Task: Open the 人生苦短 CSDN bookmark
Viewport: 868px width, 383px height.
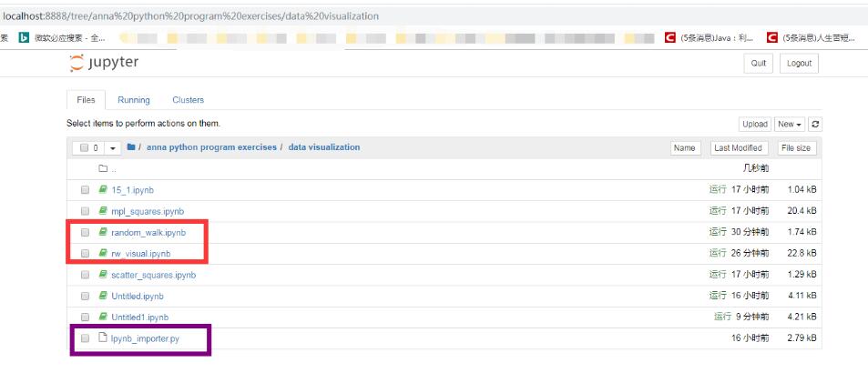Action: [811, 37]
